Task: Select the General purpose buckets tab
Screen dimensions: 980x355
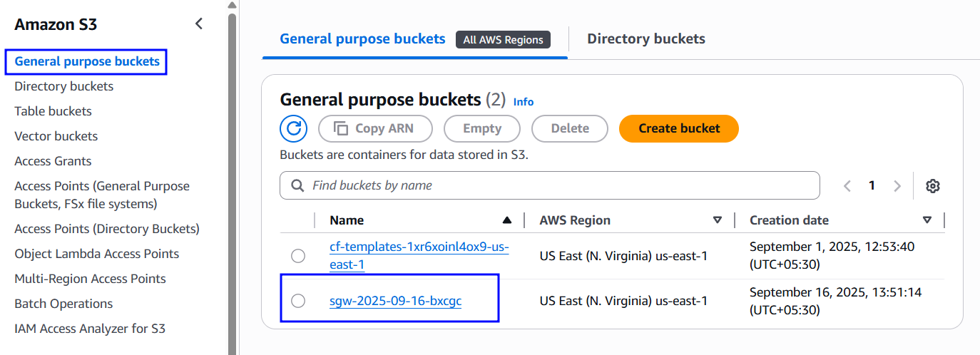Action: [362, 38]
